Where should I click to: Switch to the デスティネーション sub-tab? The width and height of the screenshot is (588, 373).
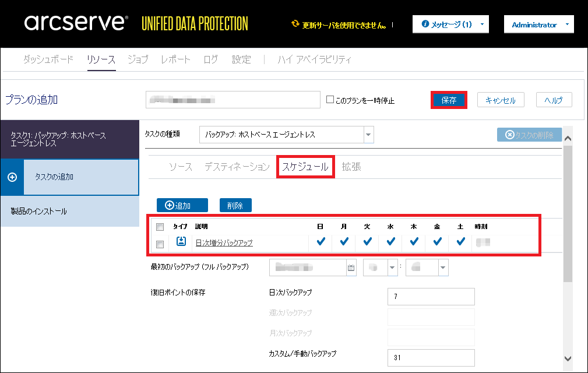[x=237, y=167]
